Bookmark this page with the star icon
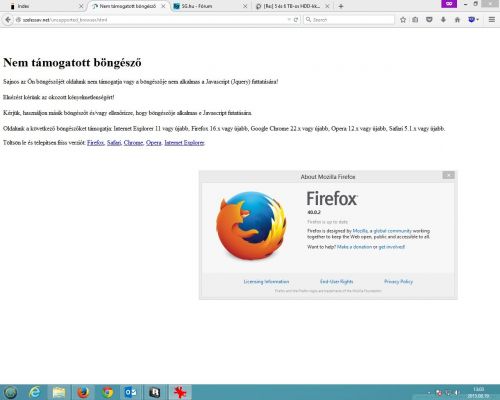Screen dimensions: 500x400 coord(403,20)
